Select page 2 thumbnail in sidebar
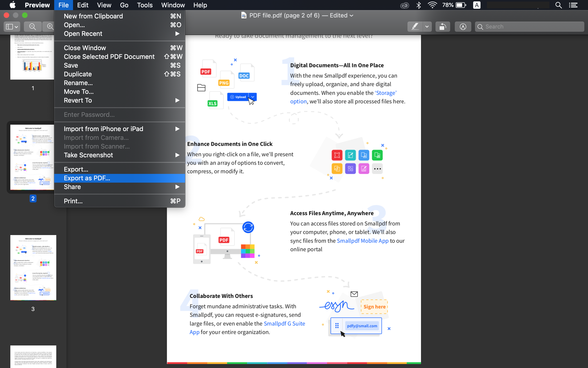This screenshot has height=368, width=588. (x=32, y=157)
